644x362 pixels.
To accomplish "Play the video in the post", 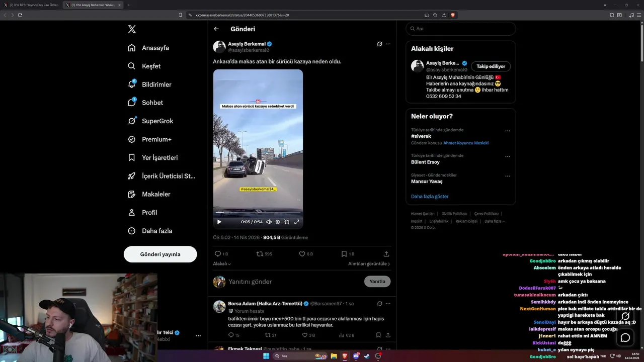I will 219,222.
